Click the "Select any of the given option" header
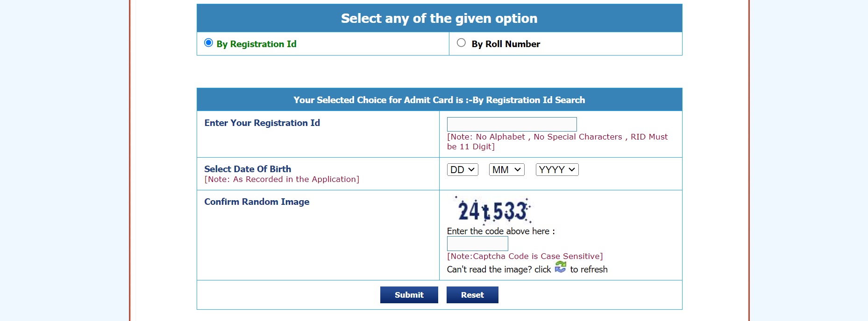The height and width of the screenshot is (321, 868). click(x=439, y=18)
